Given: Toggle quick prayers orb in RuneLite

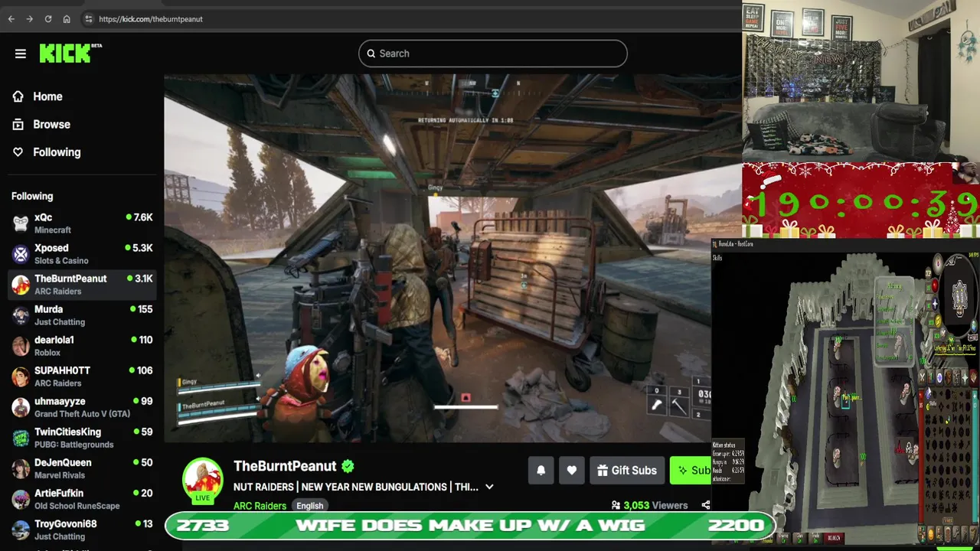Looking at the screenshot, I should click(x=935, y=304).
